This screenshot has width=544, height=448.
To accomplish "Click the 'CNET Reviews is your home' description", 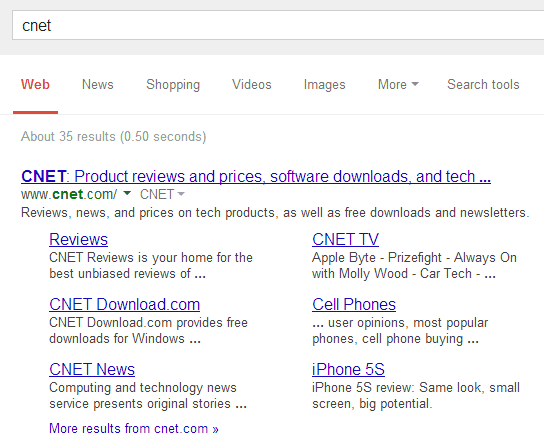I will pyautogui.click(x=151, y=265).
